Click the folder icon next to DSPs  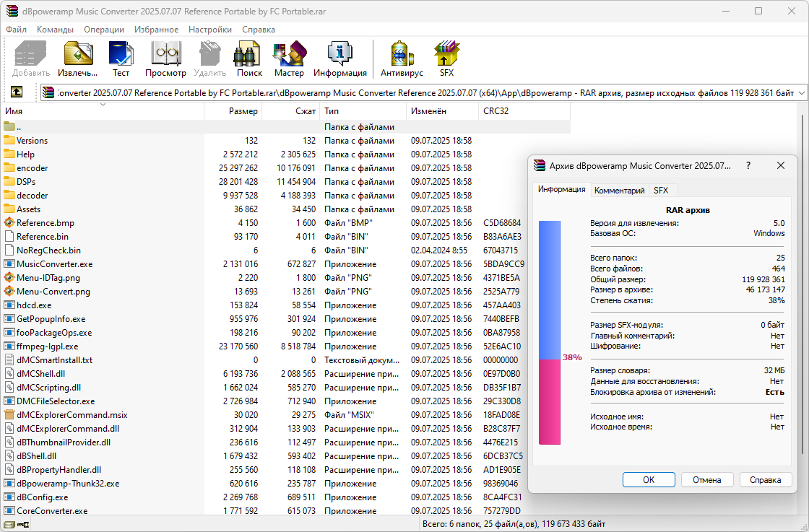coord(9,181)
